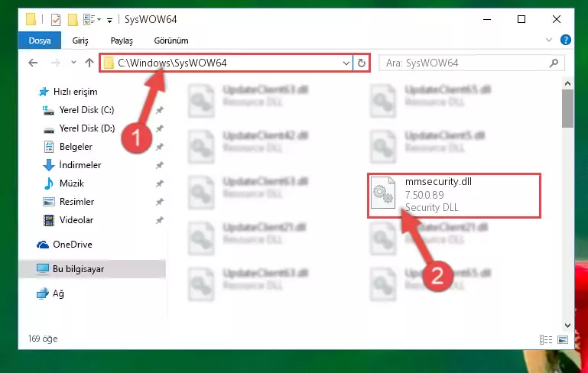Click the pin icon next to İndirmeler
This screenshot has height=373, width=588.
pos(160,165)
